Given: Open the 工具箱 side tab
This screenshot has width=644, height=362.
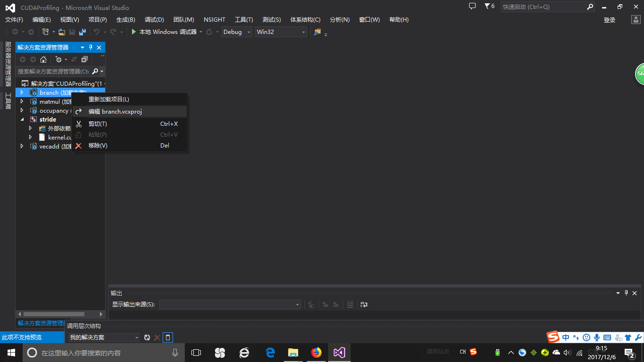Looking at the screenshot, I should (x=8, y=101).
